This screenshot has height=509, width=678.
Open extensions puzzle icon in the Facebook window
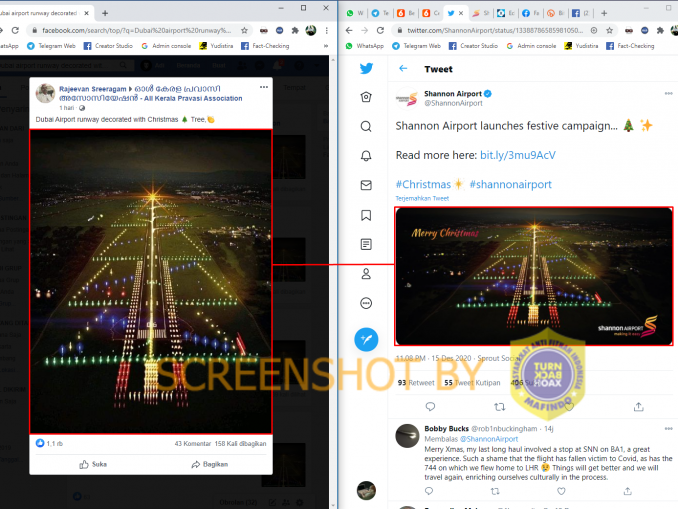click(295, 30)
